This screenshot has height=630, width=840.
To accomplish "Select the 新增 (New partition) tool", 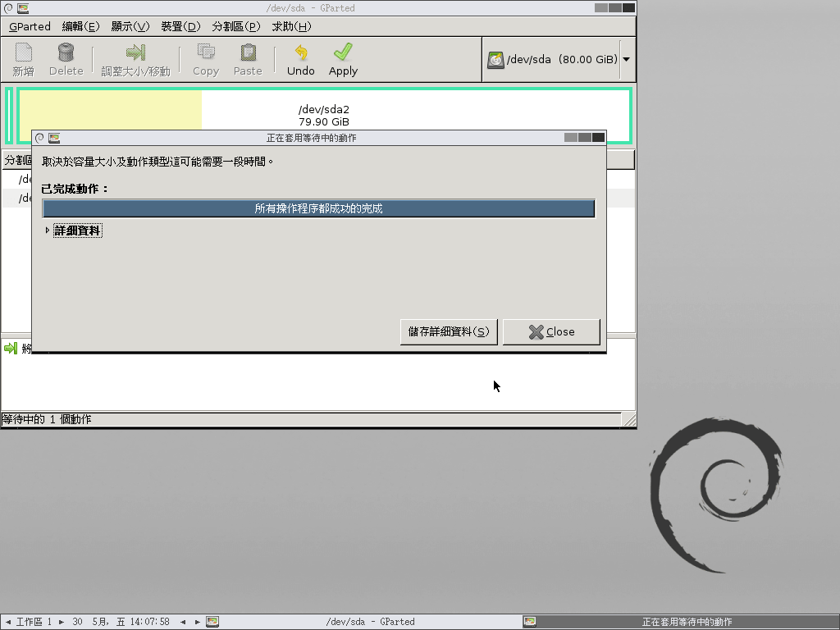I will tap(22, 58).
